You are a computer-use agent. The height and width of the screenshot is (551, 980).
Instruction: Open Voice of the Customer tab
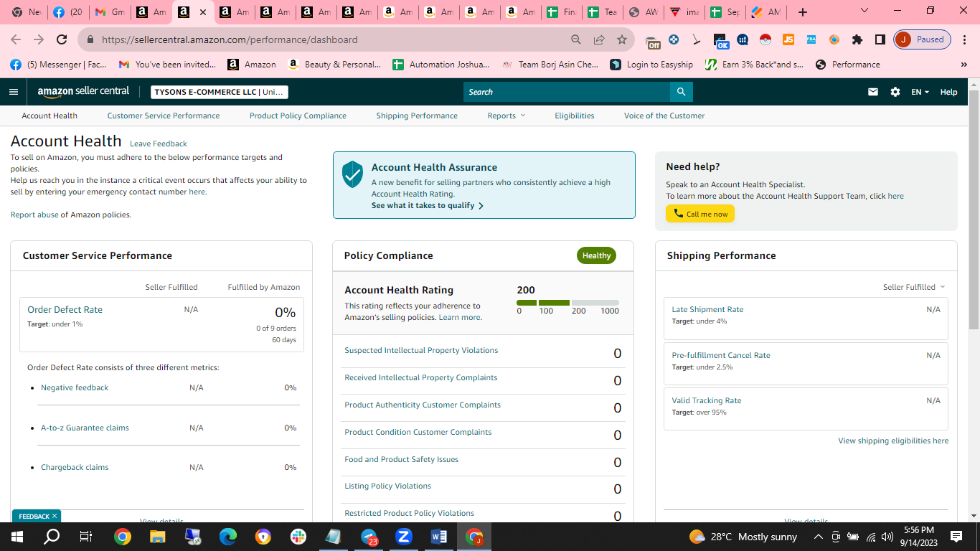point(664,116)
